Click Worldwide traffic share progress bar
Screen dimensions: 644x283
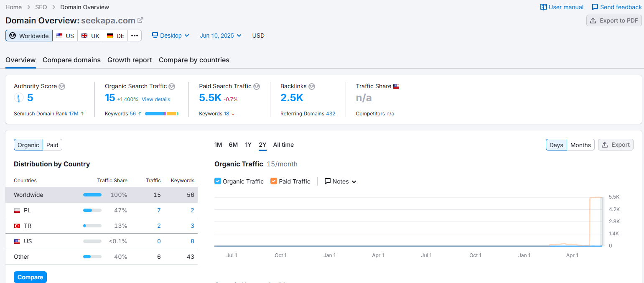click(x=92, y=195)
